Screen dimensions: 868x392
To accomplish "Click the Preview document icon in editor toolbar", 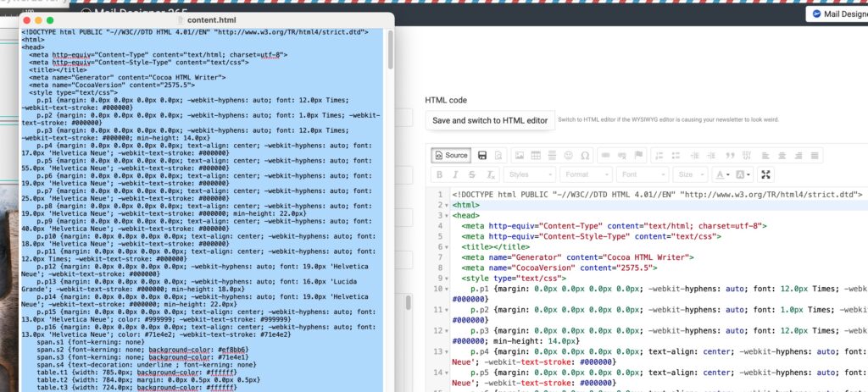I will click(498, 156).
